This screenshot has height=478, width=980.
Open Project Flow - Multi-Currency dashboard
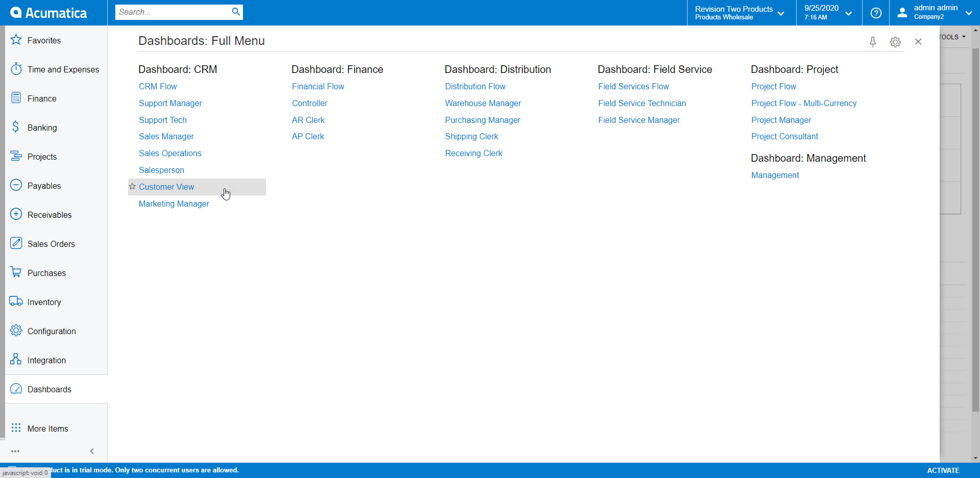804,103
